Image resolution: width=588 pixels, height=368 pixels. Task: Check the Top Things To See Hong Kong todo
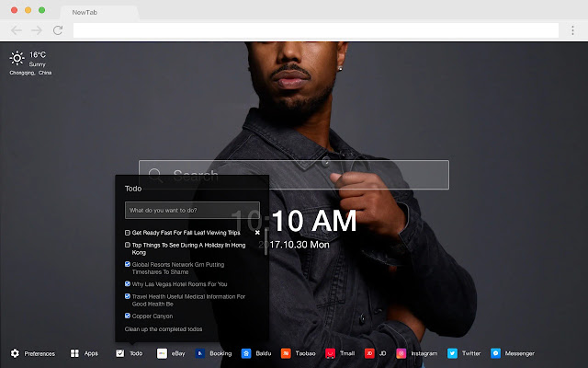(x=128, y=245)
